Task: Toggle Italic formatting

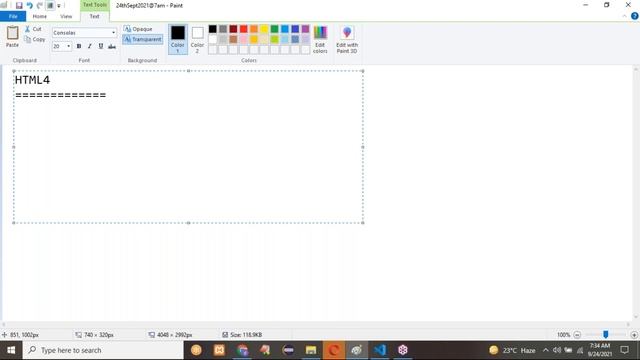Action: pyautogui.click(x=90, y=46)
